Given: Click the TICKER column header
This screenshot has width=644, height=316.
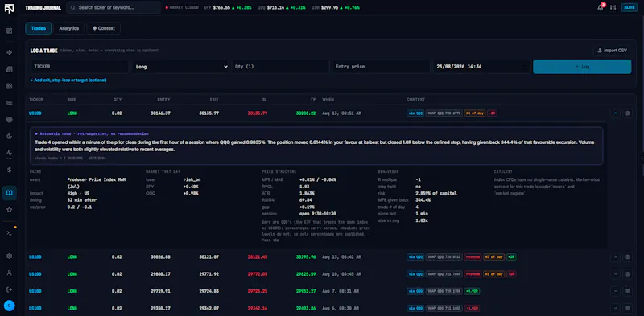Looking at the screenshot, I should pyautogui.click(x=35, y=100).
